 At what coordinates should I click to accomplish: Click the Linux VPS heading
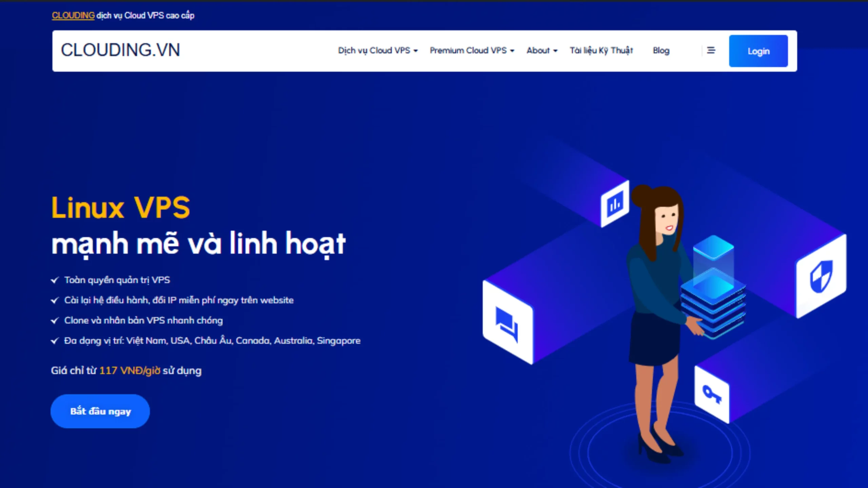point(121,207)
